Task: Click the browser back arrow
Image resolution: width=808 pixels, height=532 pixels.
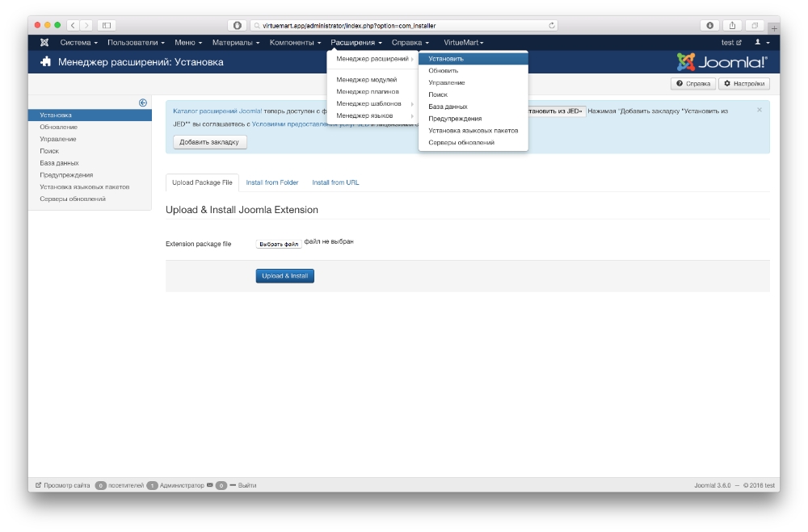Action: [x=72, y=26]
